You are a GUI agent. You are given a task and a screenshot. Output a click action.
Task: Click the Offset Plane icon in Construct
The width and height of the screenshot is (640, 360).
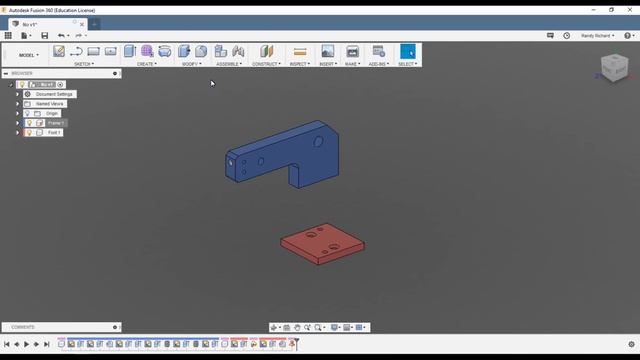point(267,51)
